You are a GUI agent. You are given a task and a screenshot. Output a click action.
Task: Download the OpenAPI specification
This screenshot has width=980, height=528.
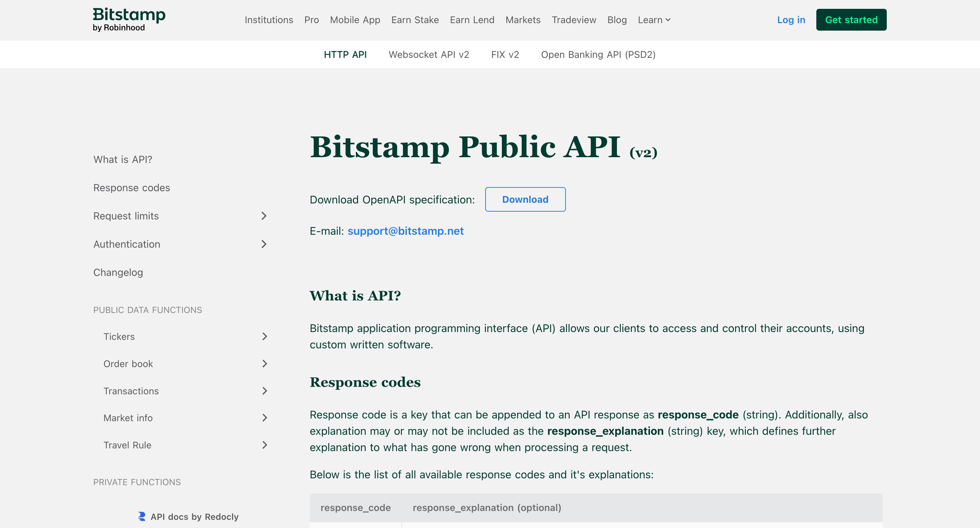click(x=525, y=199)
